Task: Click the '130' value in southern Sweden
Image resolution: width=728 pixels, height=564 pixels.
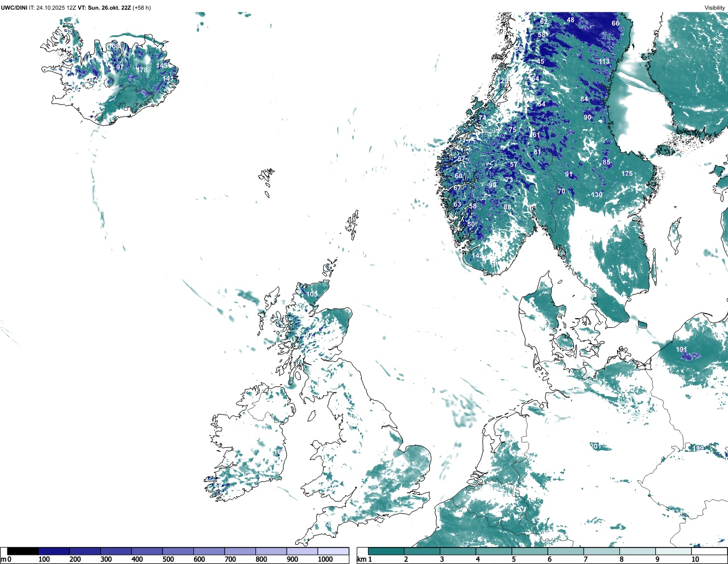Action: [x=597, y=195]
